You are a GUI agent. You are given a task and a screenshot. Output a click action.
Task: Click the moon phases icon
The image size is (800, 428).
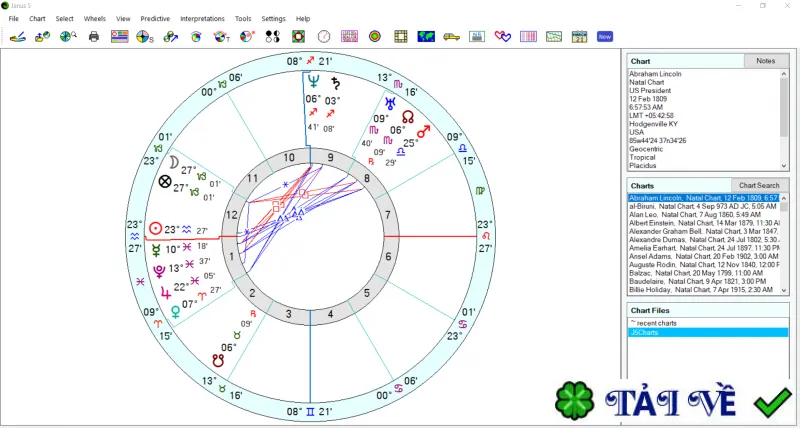pos(273,36)
